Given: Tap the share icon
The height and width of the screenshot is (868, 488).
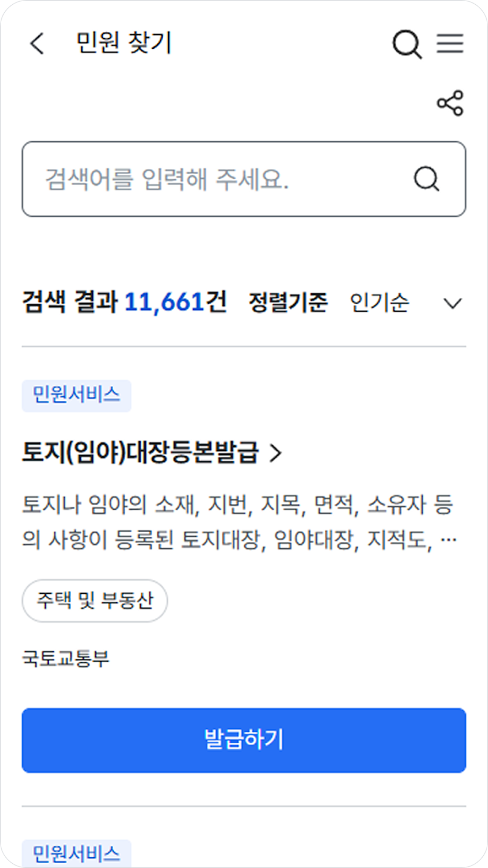Looking at the screenshot, I should click(450, 103).
